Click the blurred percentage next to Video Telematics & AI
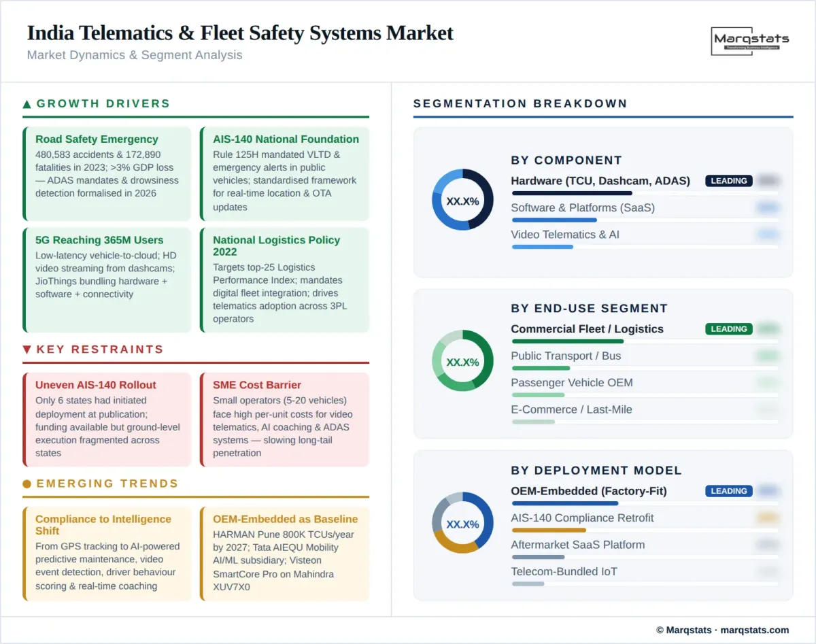 [x=769, y=234]
